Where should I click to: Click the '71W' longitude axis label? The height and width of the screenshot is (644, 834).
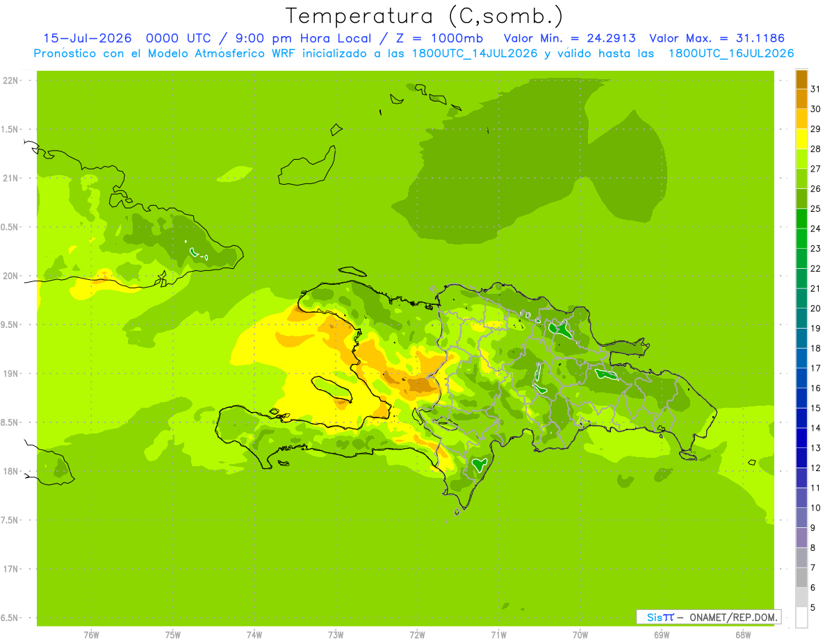coord(498,635)
